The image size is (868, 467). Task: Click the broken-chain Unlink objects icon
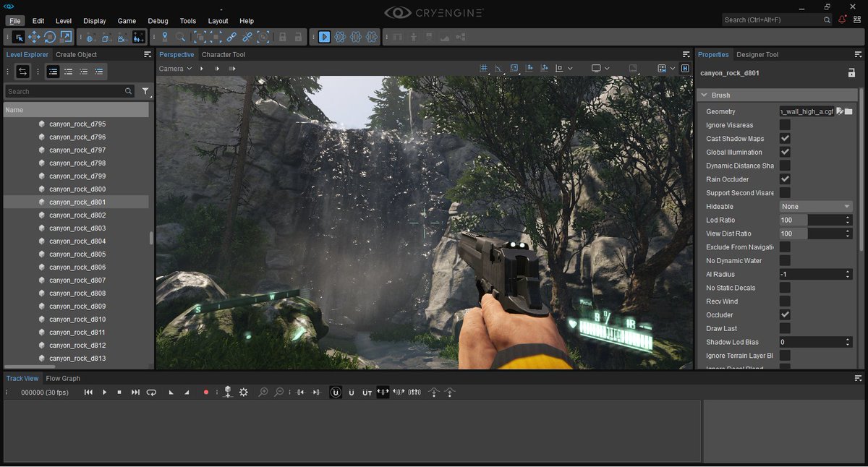247,37
